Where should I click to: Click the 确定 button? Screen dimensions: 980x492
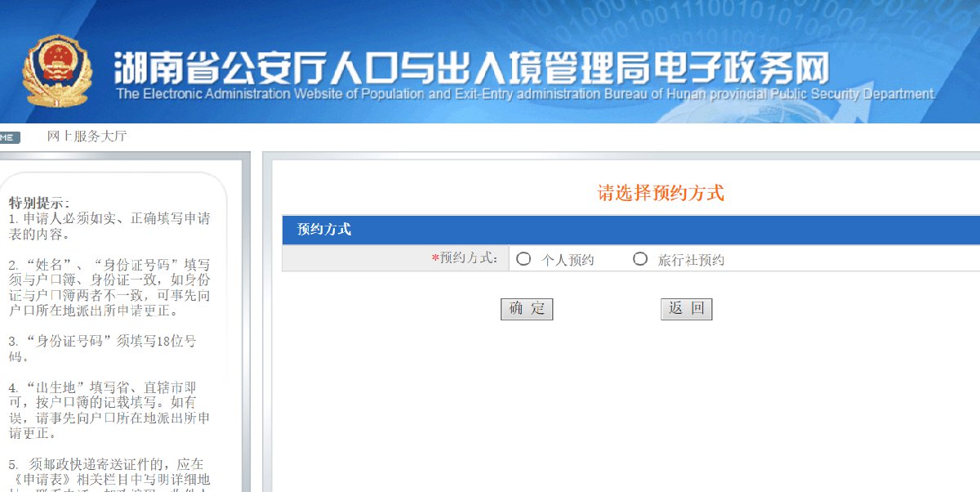pyautogui.click(x=527, y=309)
